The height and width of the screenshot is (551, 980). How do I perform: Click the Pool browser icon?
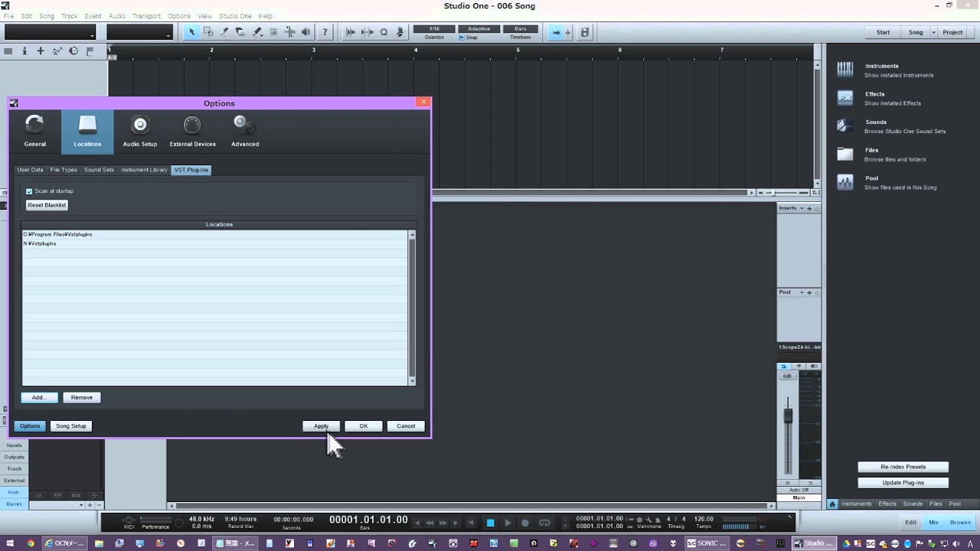click(x=845, y=182)
